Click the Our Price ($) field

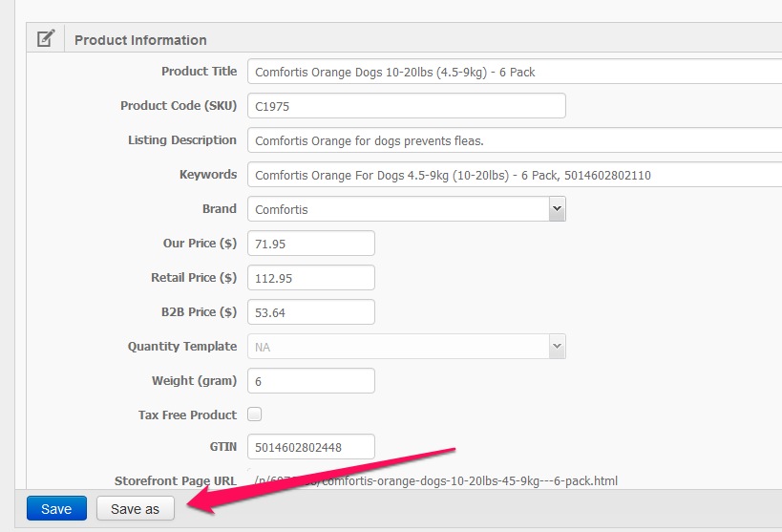pyautogui.click(x=311, y=244)
